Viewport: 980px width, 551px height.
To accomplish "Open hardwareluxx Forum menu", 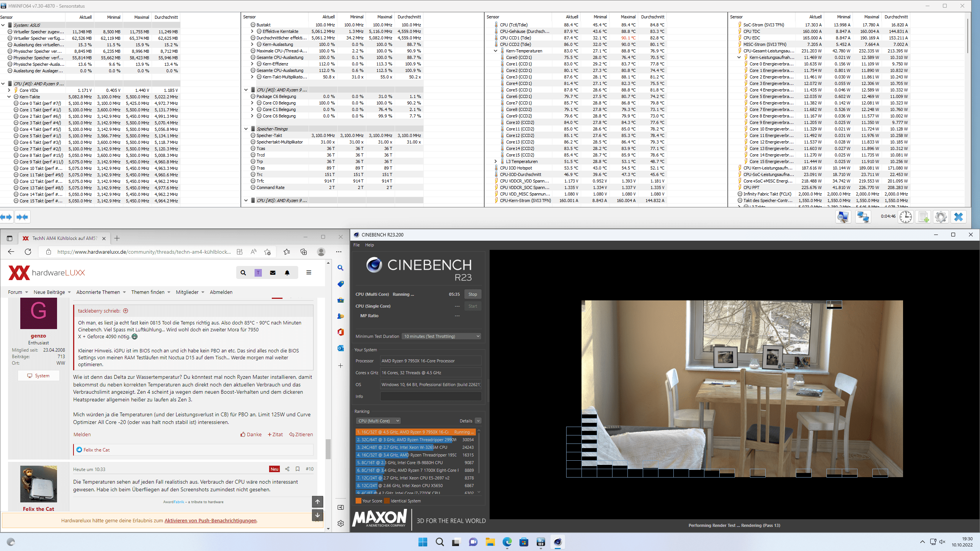I will pyautogui.click(x=18, y=292).
